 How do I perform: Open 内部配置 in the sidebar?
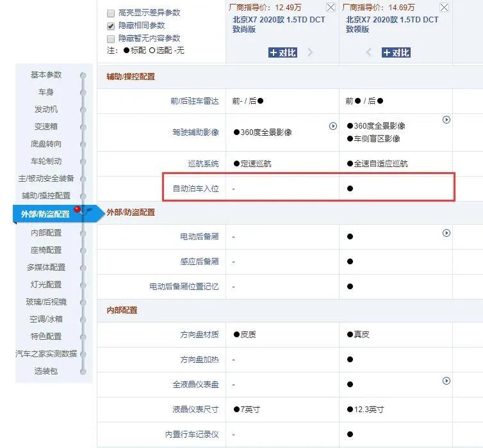46,232
